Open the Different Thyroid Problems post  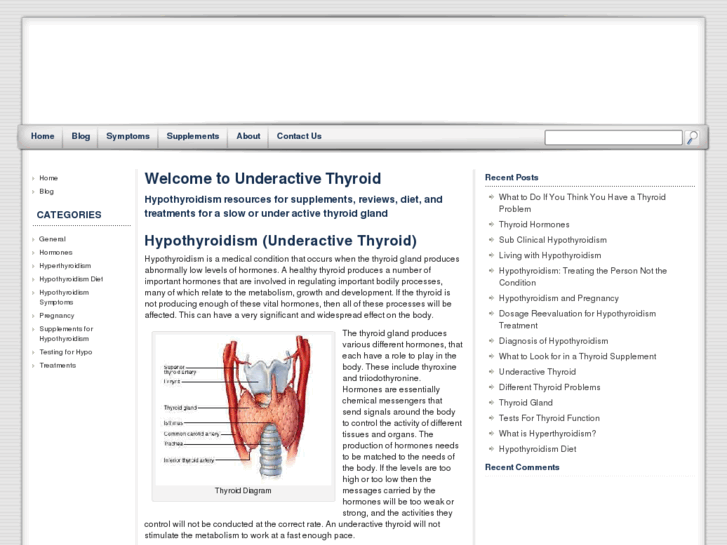click(549, 387)
